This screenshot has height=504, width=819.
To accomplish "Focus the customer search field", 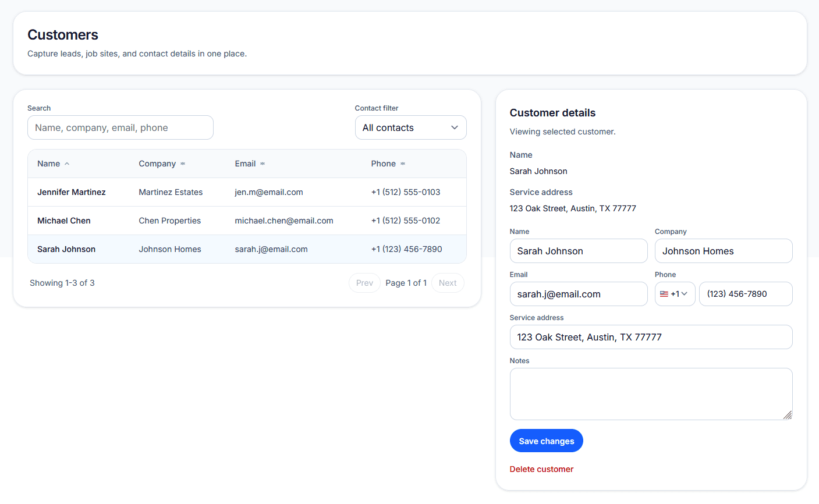I will pos(120,127).
